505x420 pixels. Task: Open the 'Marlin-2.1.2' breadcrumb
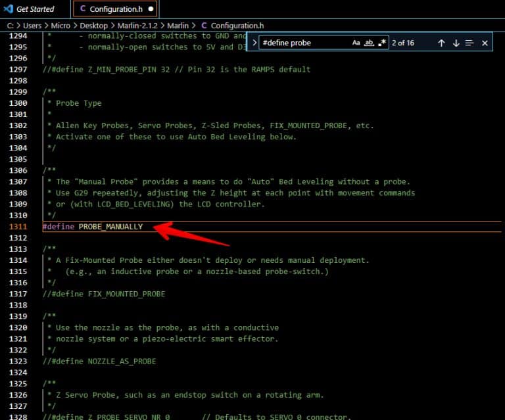click(137, 26)
